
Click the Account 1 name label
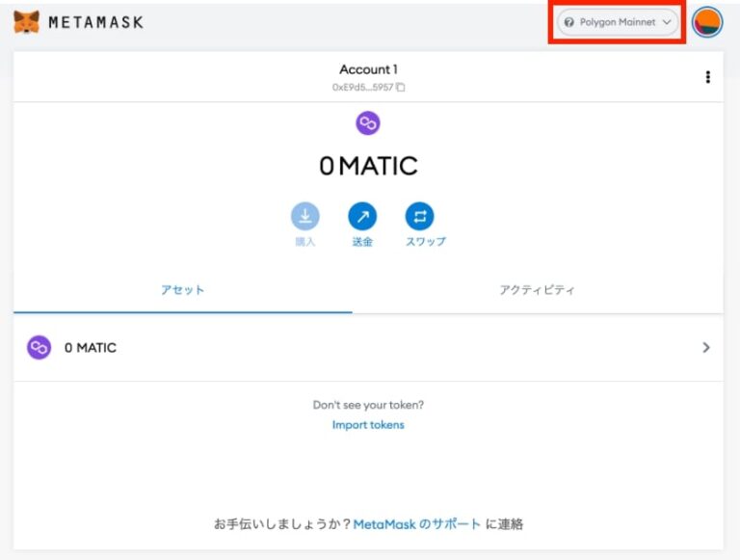pos(368,69)
